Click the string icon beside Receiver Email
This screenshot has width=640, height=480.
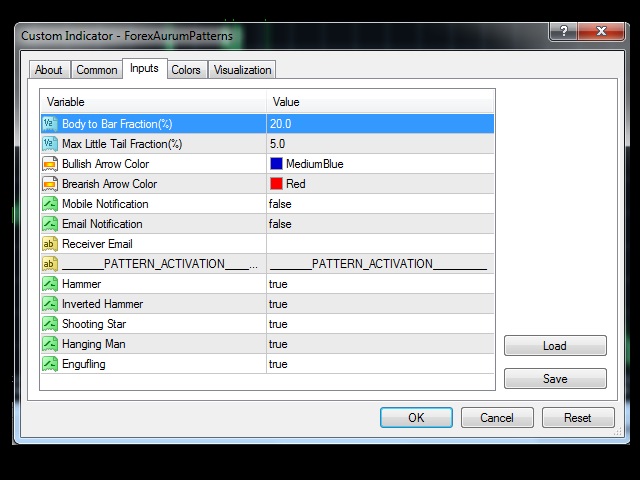click(50, 244)
